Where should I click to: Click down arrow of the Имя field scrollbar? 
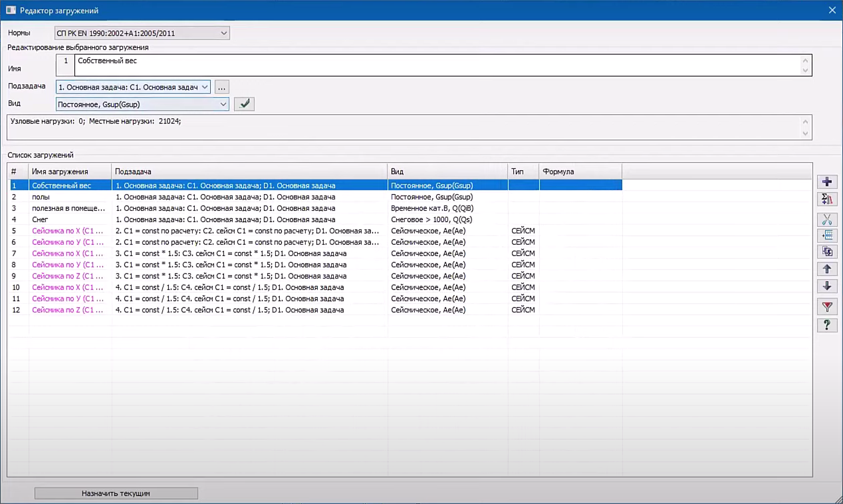coord(806,70)
